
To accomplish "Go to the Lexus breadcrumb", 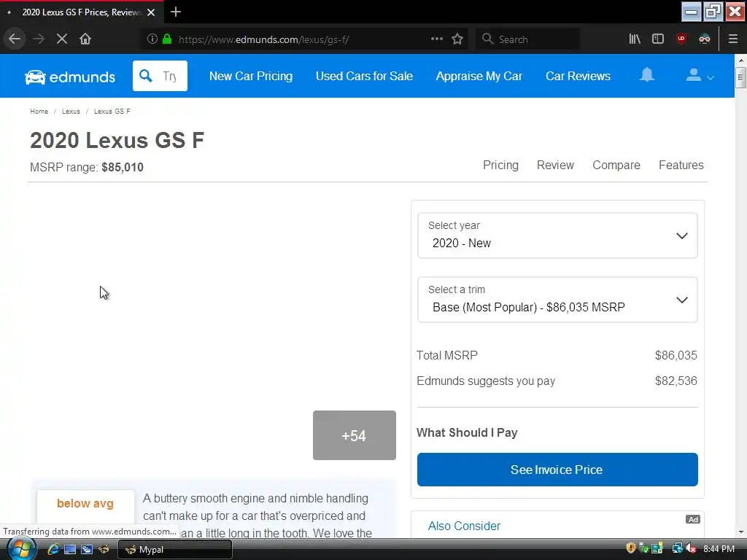I will tap(71, 112).
